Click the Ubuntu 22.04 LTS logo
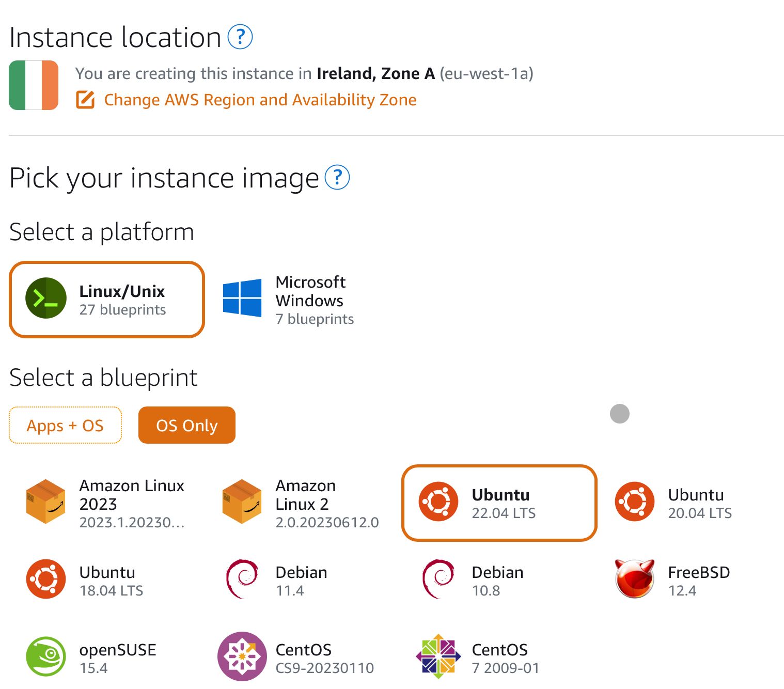The height and width of the screenshot is (689, 784). 438,502
